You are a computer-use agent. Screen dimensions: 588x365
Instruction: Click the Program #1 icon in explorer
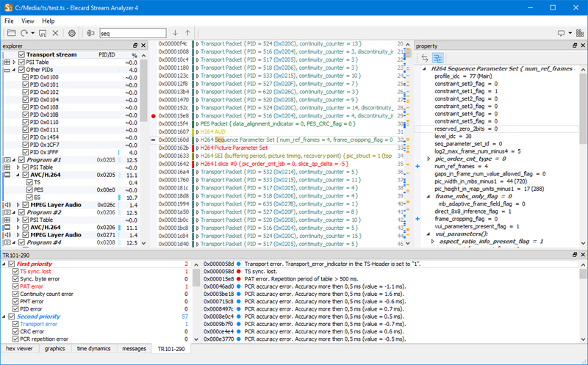[7, 160]
